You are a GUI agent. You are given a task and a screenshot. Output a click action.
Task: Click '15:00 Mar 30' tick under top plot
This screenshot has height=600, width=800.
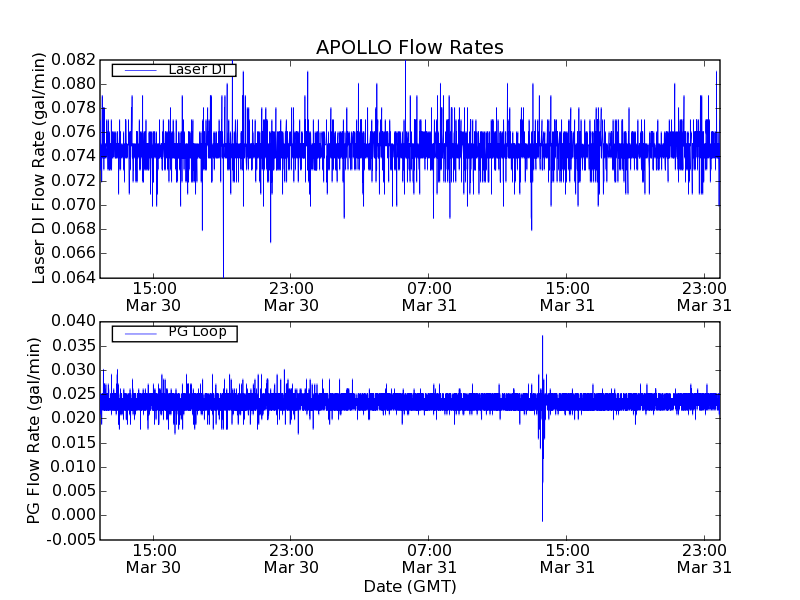pos(153,296)
